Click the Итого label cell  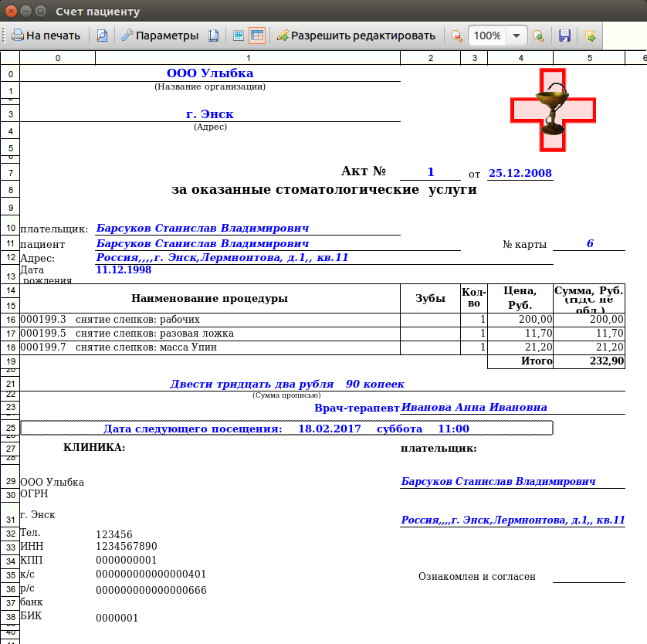pos(520,361)
